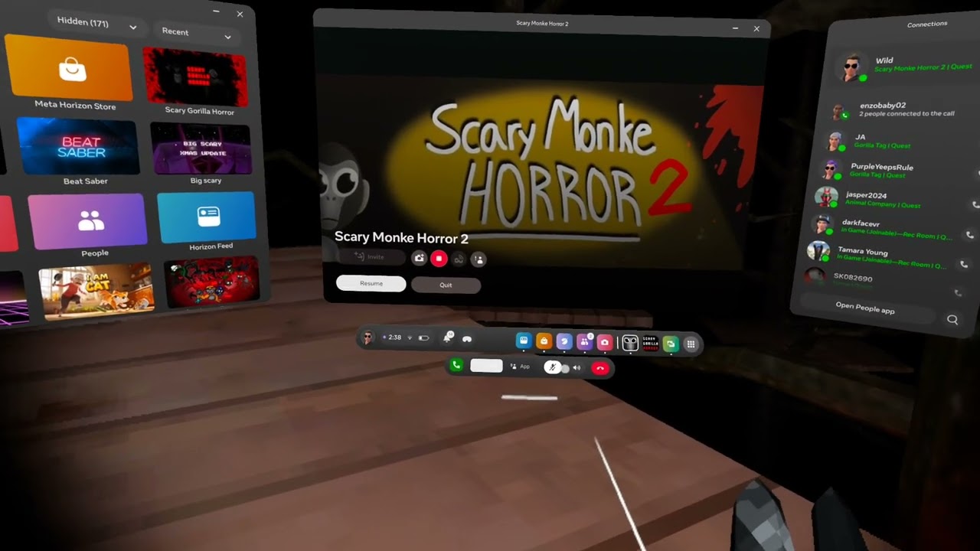This screenshot has height=551, width=980.
Task: Click the Connections panel heading
Action: pos(927,24)
